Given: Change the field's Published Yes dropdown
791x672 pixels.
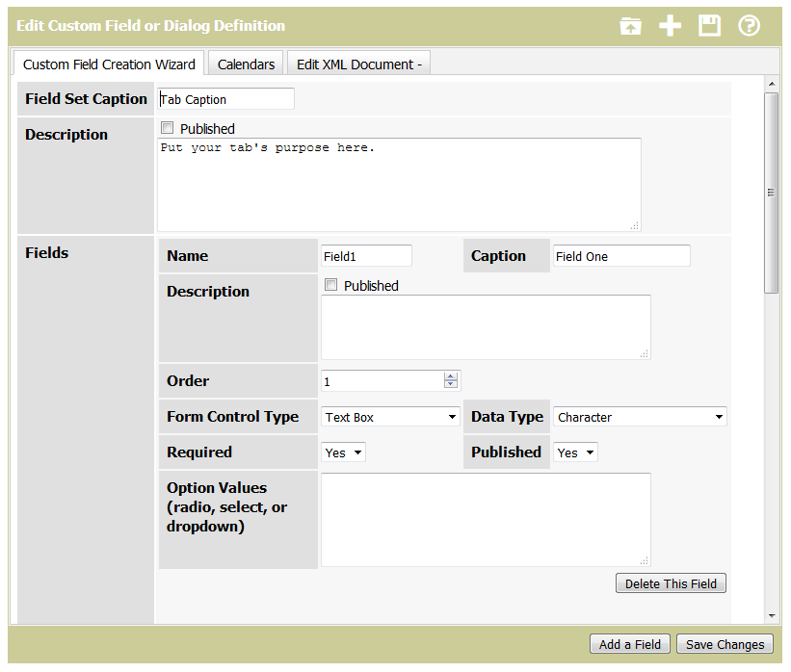Looking at the screenshot, I should (575, 452).
